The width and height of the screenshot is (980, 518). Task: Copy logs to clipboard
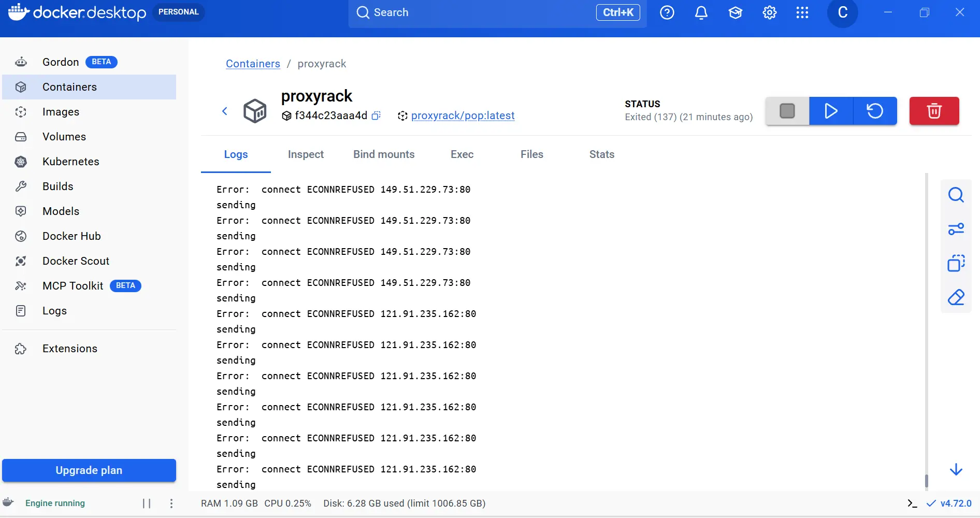pyautogui.click(x=956, y=263)
